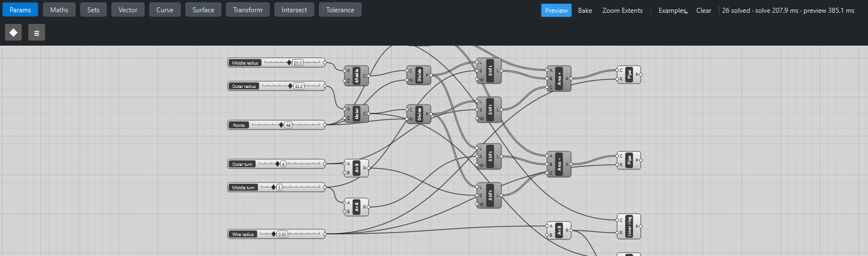Viewport: 868px width, 256px height.
Task: Click the Middle radius slider output port
Action: point(325,63)
